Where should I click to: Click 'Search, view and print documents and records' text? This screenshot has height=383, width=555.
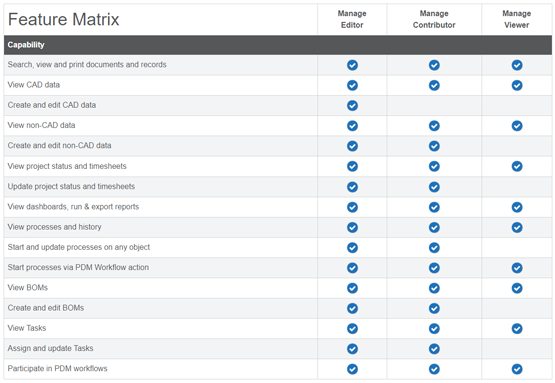[x=87, y=64]
